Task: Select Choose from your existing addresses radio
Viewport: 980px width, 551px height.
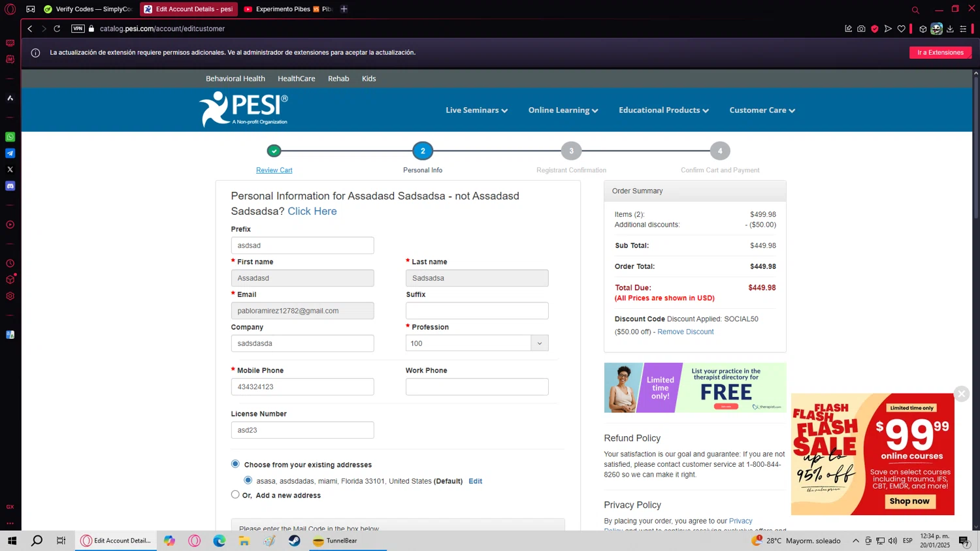Action: tap(235, 464)
